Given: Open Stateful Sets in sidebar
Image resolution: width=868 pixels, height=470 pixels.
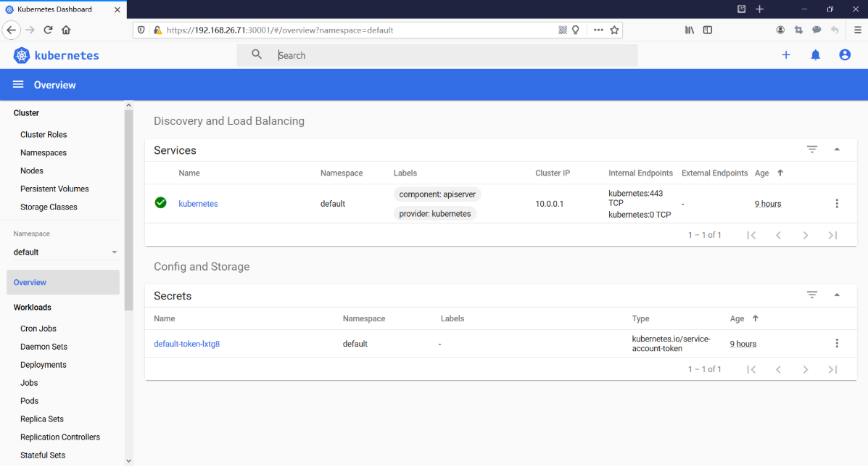Looking at the screenshot, I should (43, 455).
